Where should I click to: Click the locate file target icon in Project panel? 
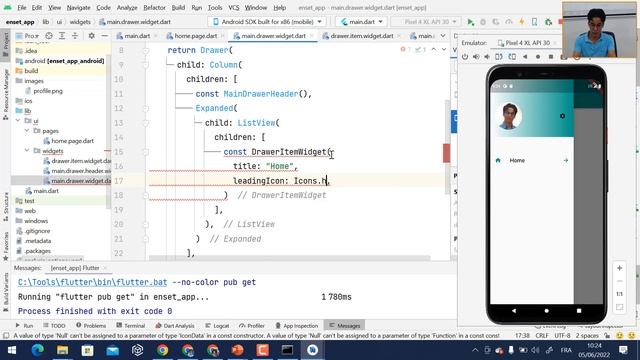coord(49,36)
